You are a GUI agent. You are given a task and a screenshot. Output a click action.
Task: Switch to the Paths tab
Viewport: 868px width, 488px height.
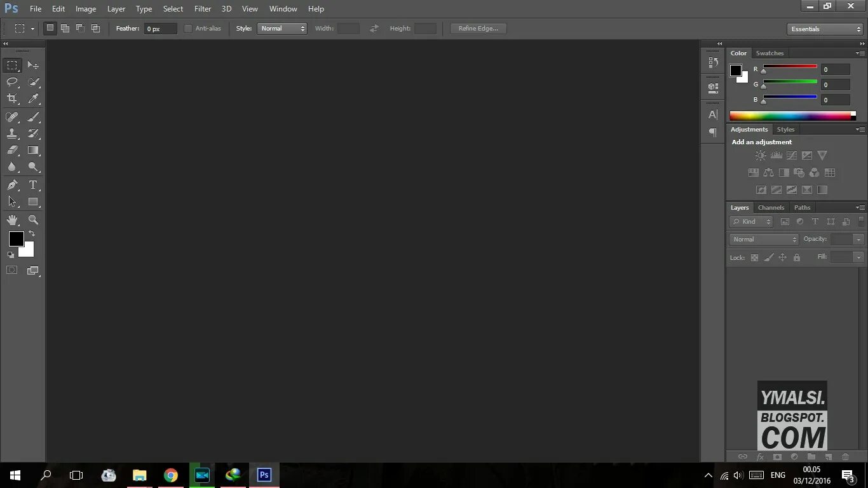tap(803, 208)
